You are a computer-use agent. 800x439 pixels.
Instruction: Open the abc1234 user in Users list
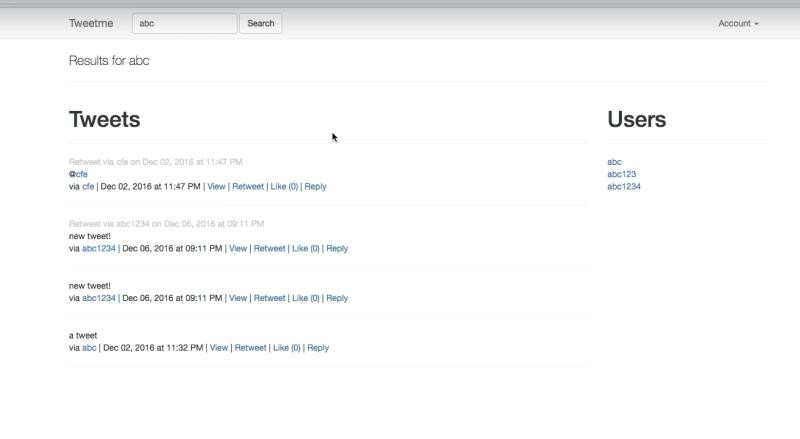[623, 186]
